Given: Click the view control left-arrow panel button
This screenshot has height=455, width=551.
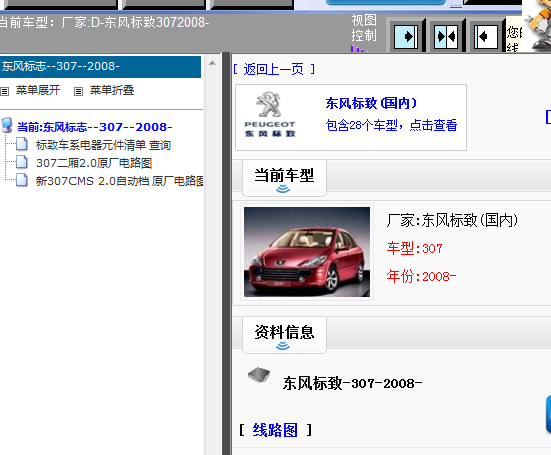Looking at the screenshot, I should tap(486, 37).
